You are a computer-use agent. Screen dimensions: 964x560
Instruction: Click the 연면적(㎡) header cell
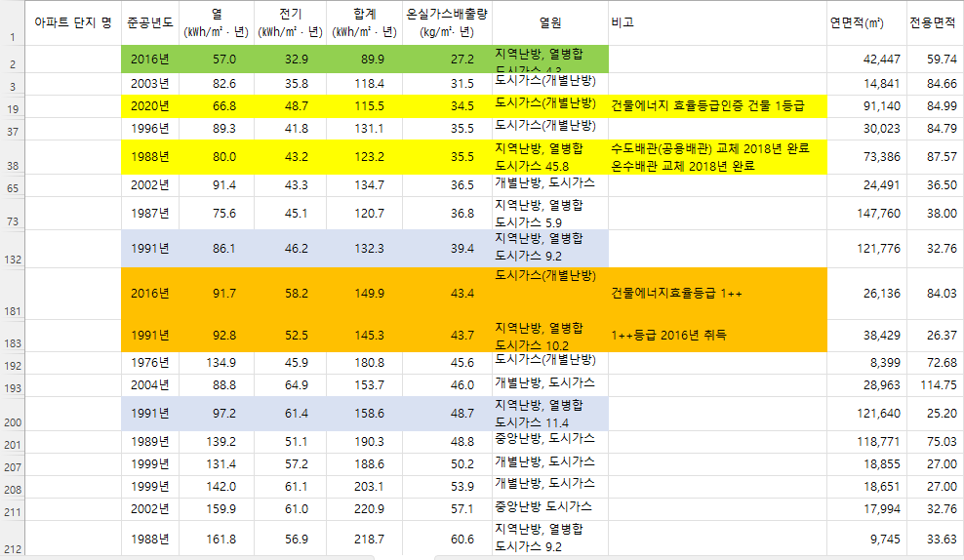click(x=866, y=22)
